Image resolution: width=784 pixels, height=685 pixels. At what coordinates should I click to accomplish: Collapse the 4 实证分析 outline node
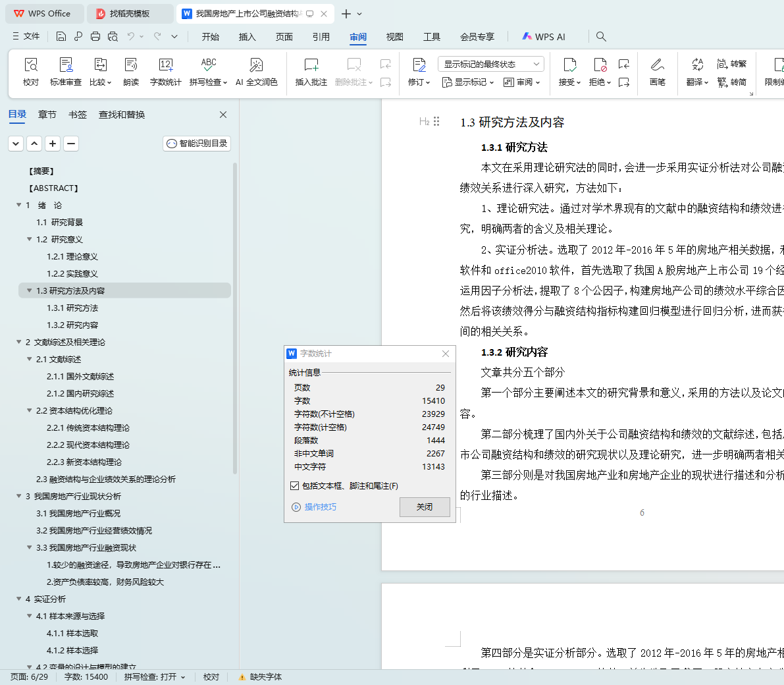click(x=19, y=599)
